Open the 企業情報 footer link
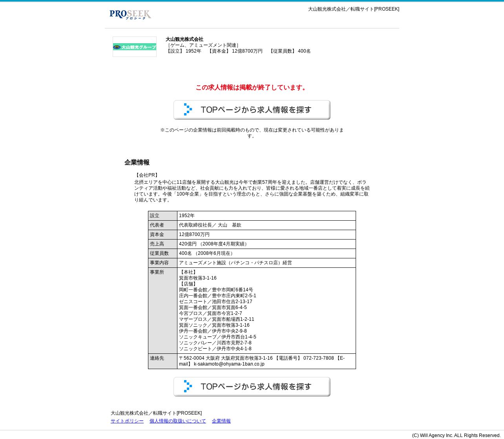 click(221, 421)
